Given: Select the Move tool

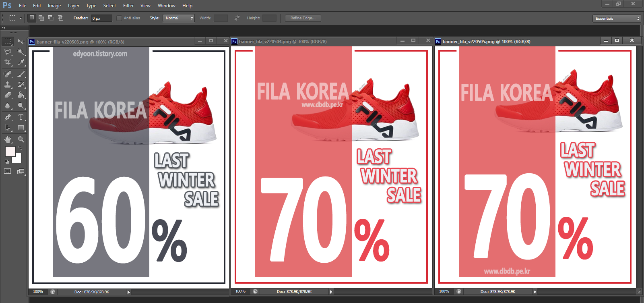Looking at the screenshot, I should point(21,42).
